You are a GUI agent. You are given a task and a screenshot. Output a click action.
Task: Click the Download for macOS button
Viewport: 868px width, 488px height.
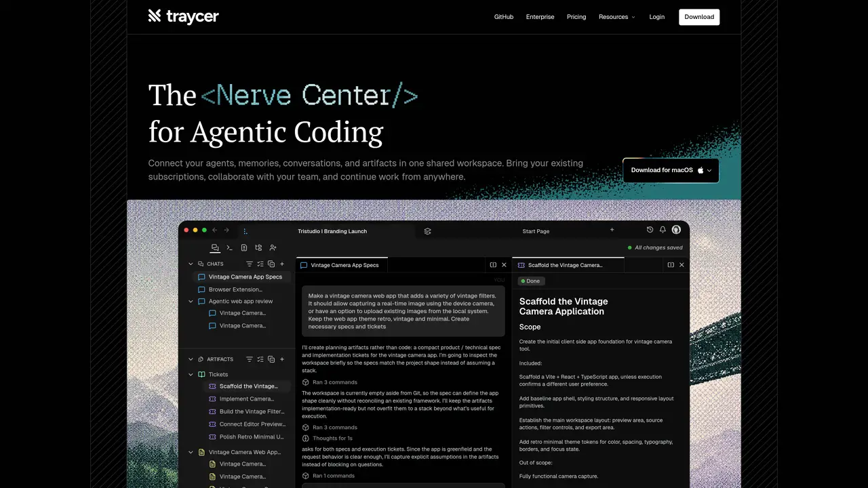671,170
